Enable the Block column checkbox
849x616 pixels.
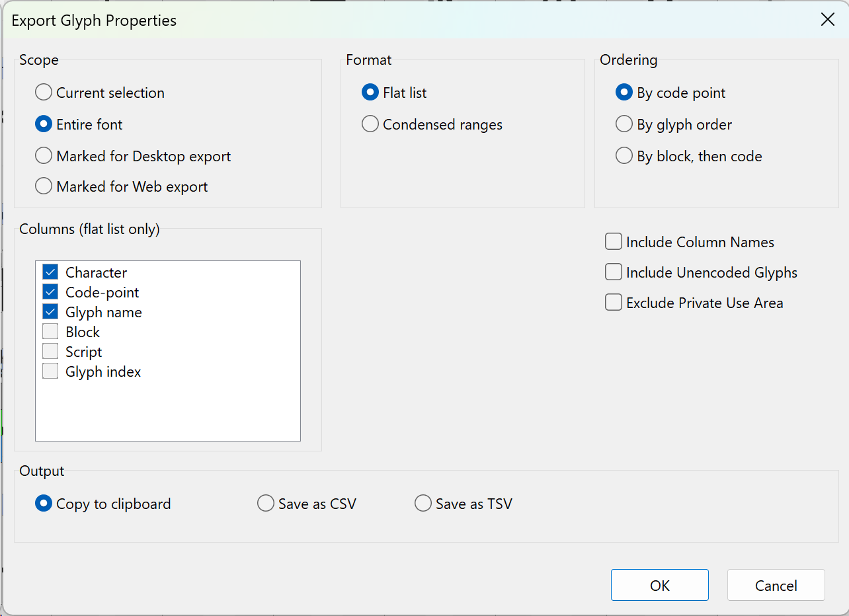pos(50,332)
